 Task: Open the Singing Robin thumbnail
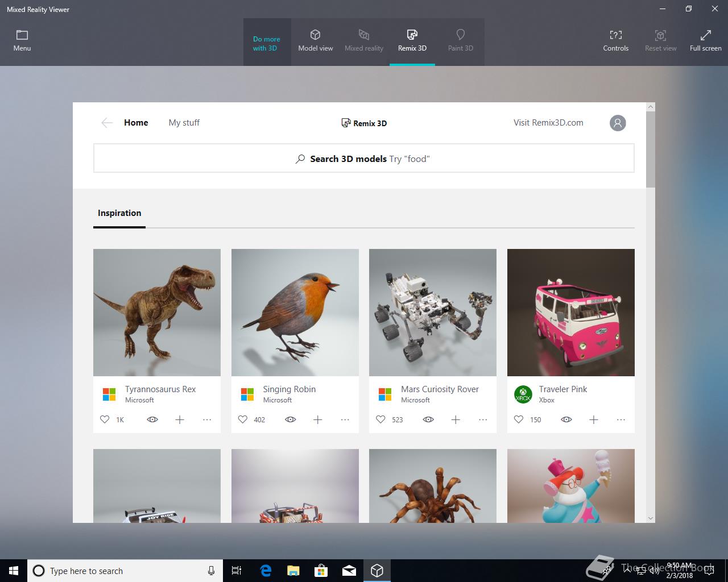pyautogui.click(x=295, y=313)
